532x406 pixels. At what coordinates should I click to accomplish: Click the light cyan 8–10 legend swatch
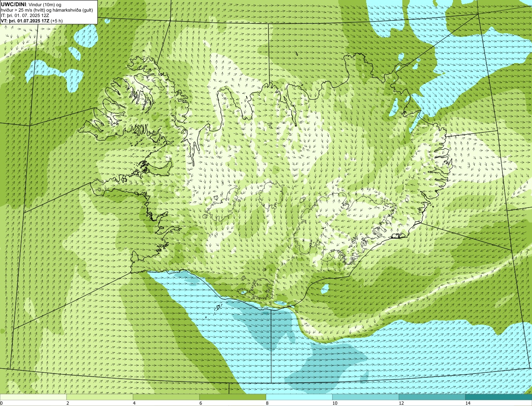(x=299, y=397)
